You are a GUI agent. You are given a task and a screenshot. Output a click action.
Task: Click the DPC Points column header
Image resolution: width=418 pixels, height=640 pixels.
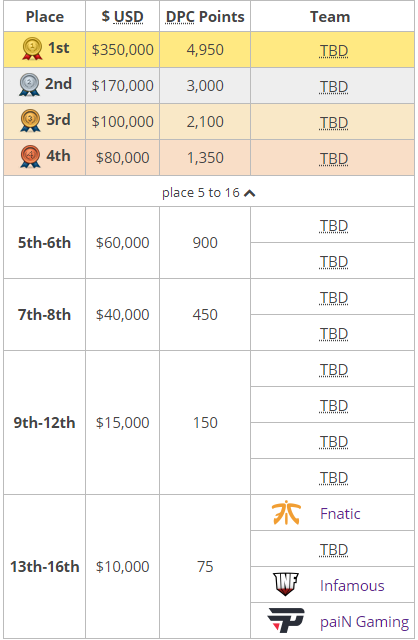(x=205, y=17)
